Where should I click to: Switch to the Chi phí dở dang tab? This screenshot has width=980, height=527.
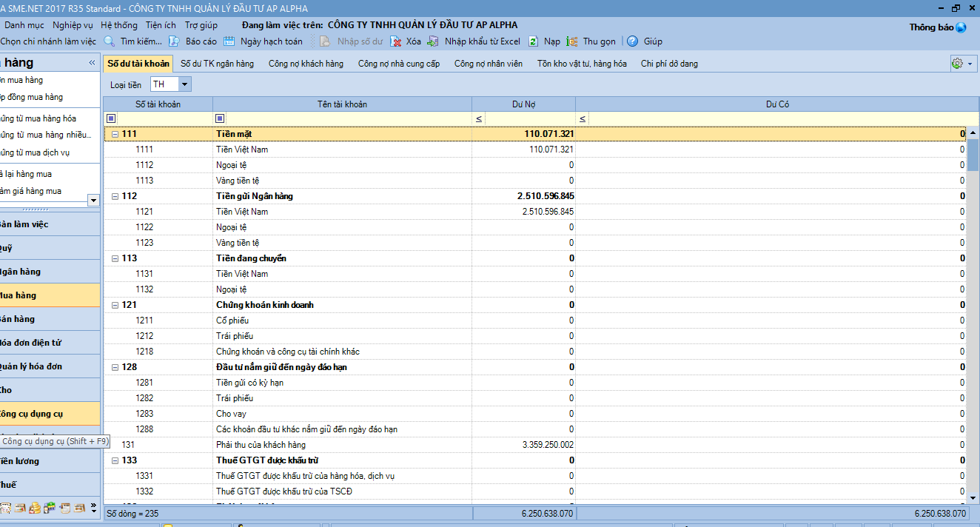pyautogui.click(x=669, y=64)
